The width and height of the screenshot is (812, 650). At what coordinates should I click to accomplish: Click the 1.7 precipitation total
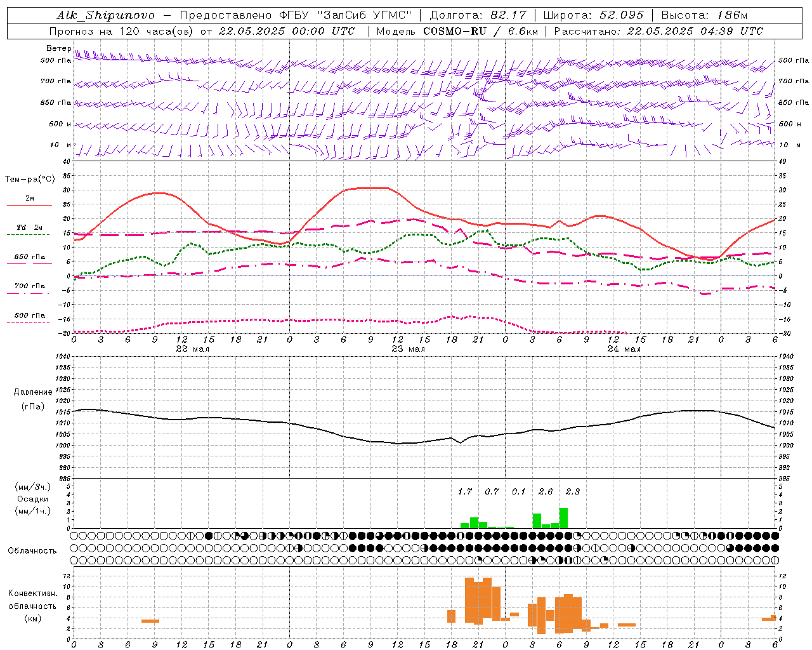click(465, 491)
